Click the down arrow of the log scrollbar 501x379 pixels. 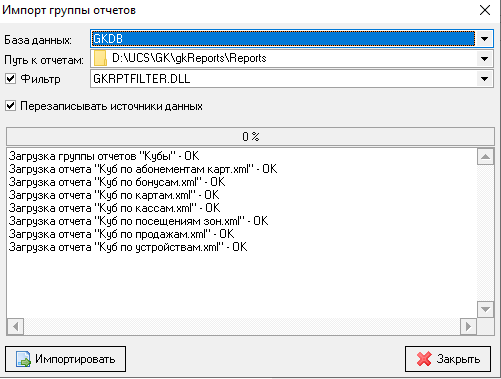point(485,309)
